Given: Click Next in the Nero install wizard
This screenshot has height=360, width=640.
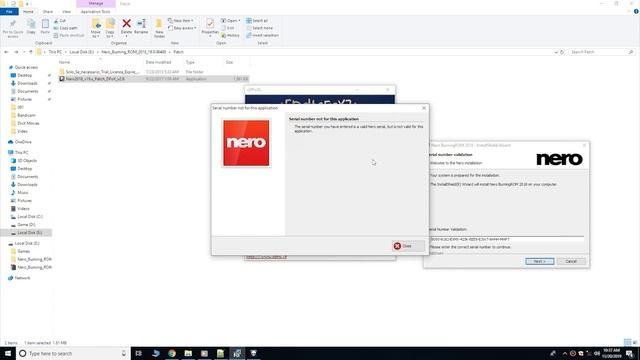Looking at the screenshot, I should point(540,261).
